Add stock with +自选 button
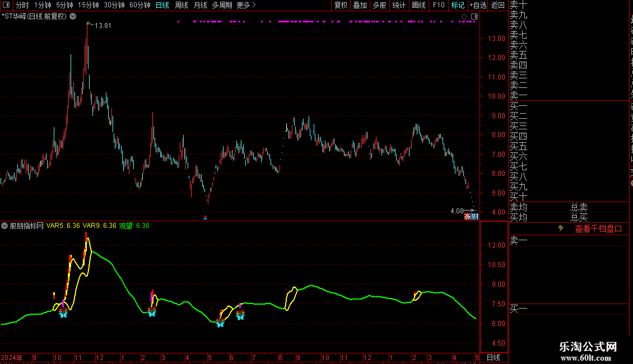This screenshot has width=633, height=364. pos(478,5)
